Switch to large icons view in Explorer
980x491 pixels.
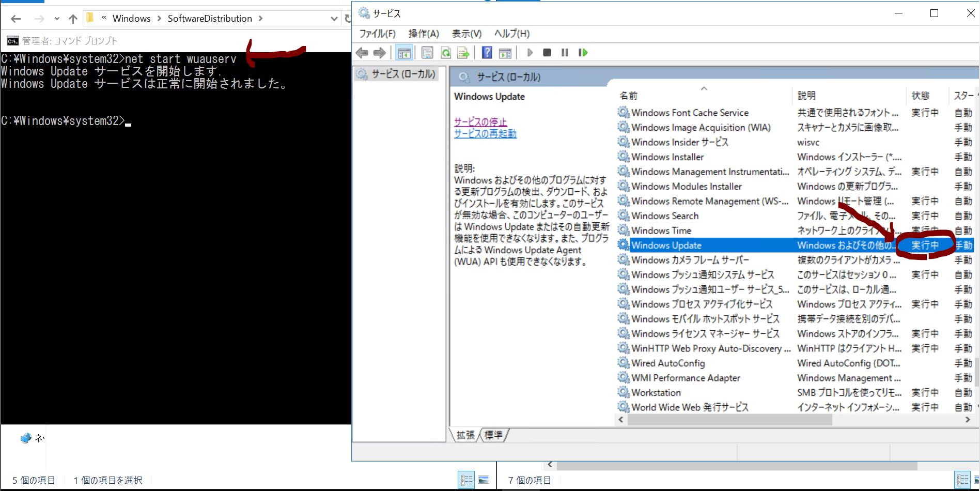click(x=484, y=480)
